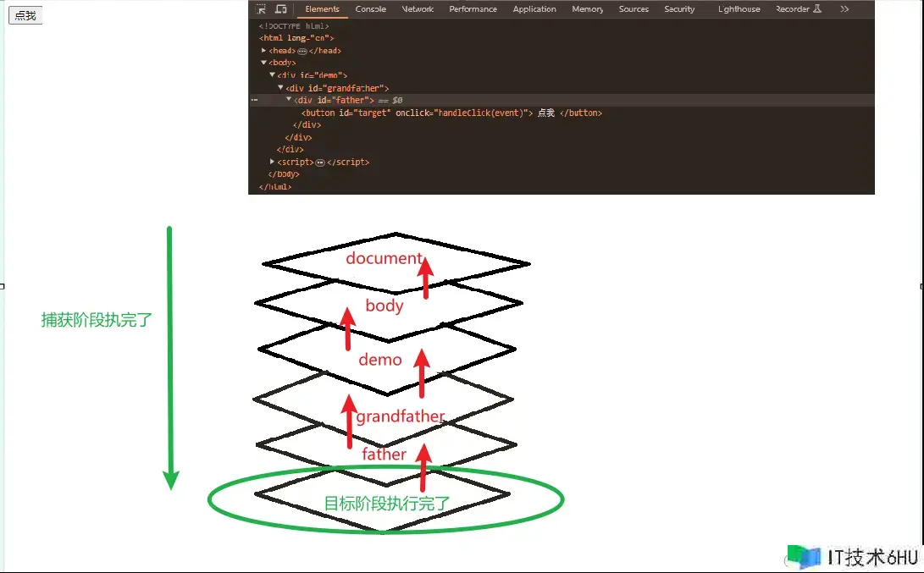924x573 pixels.
Task: Activate the inspect element picker icon
Action: [261, 8]
